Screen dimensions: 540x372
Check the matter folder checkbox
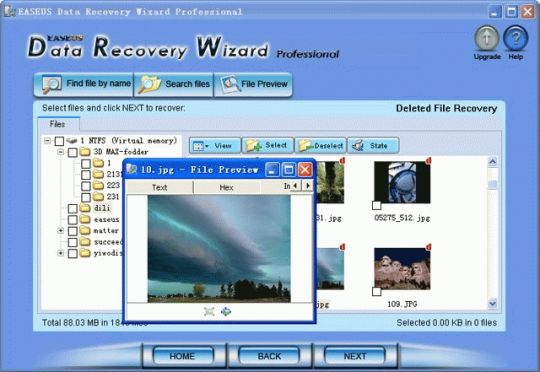click(72, 231)
